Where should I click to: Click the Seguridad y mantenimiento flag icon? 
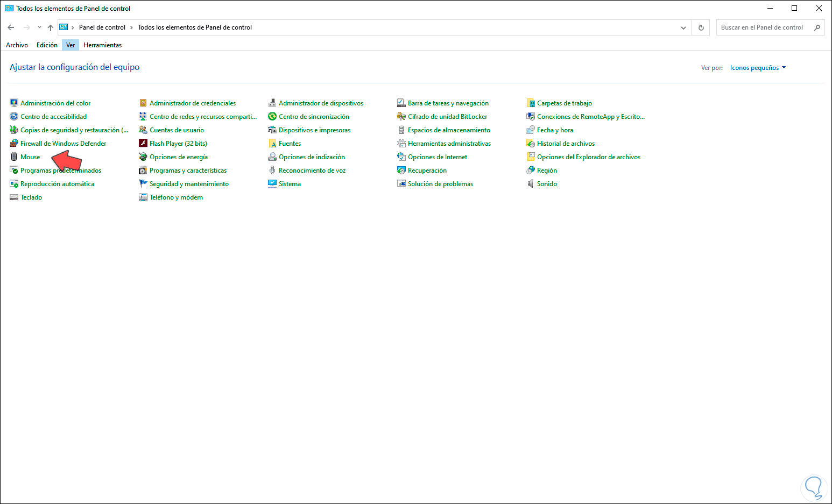[x=143, y=183]
